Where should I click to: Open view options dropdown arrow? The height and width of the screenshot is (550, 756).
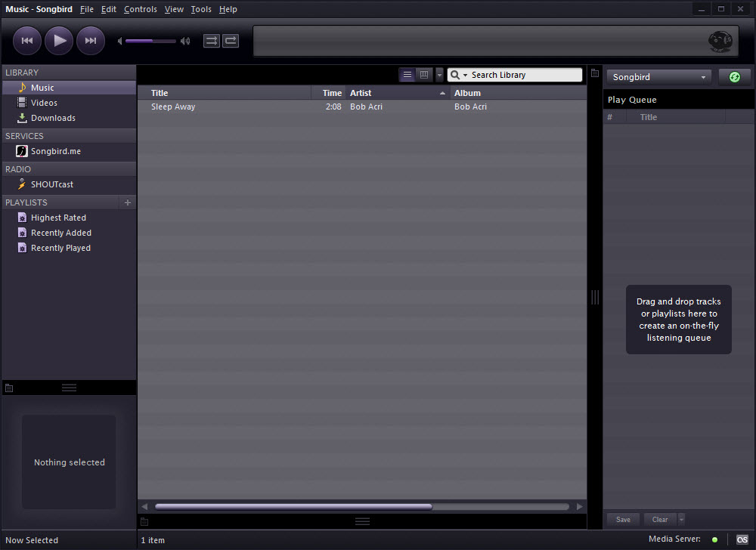[x=439, y=75]
